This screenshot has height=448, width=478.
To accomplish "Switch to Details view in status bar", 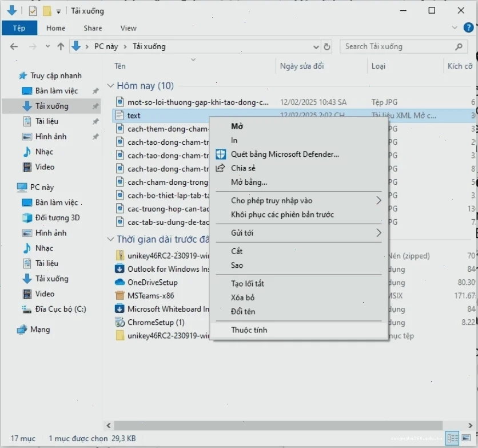I will click(452, 438).
